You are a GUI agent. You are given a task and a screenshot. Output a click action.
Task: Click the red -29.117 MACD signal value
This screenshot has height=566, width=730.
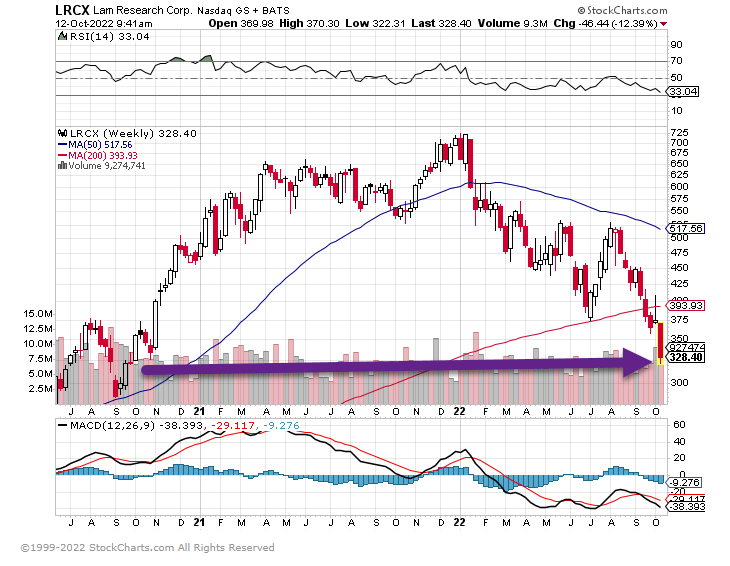coord(233,425)
